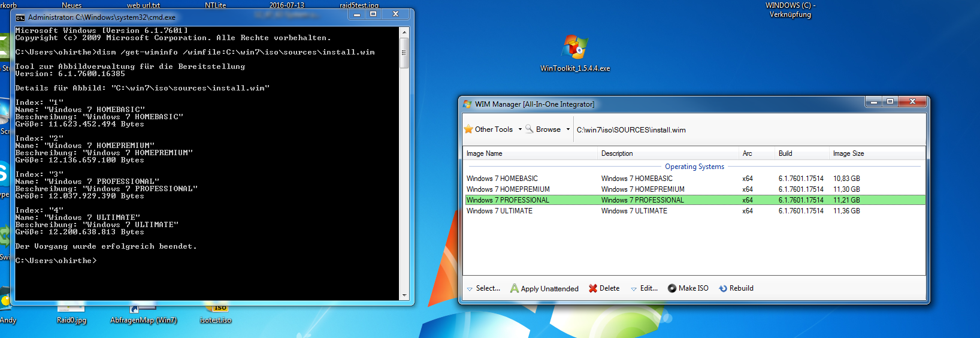The width and height of the screenshot is (980, 338).
Task: Click the Apply Unattended letter icon
Action: point(514,288)
